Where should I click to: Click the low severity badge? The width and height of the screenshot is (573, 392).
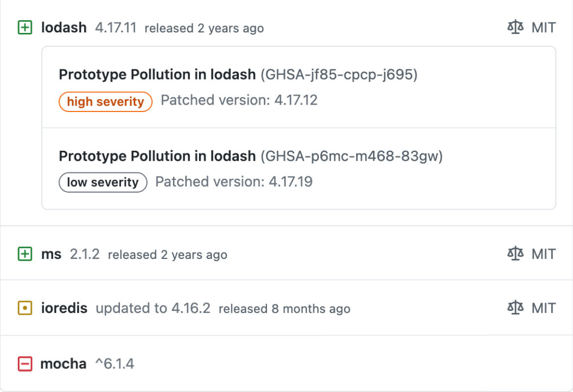tap(103, 182)
